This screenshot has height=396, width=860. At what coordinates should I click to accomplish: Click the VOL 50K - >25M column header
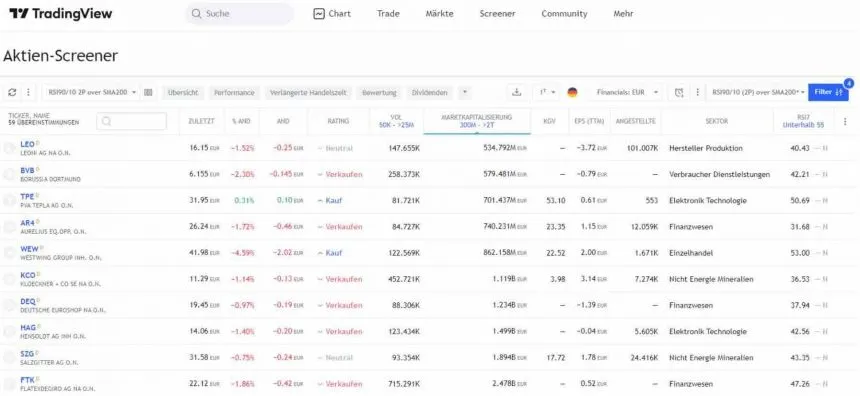396,121
